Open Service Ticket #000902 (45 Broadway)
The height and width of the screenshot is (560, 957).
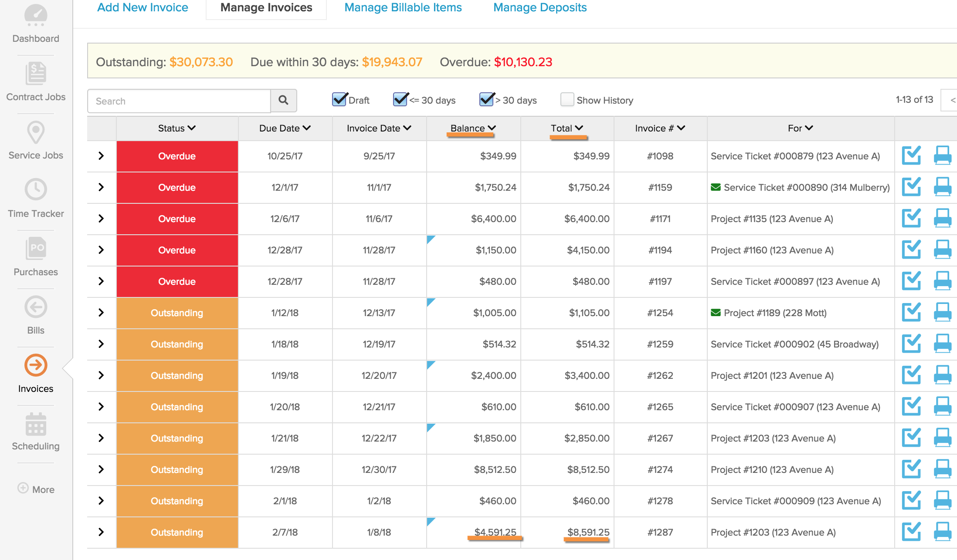[x=795, y=344]
